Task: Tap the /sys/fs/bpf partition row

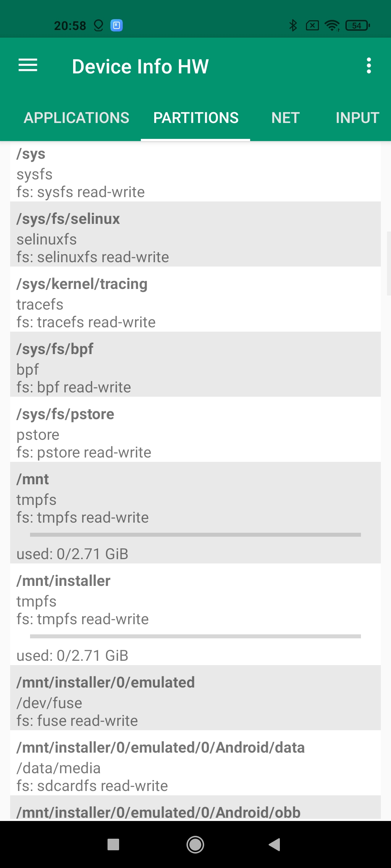Action: click(x=195, y=365)
